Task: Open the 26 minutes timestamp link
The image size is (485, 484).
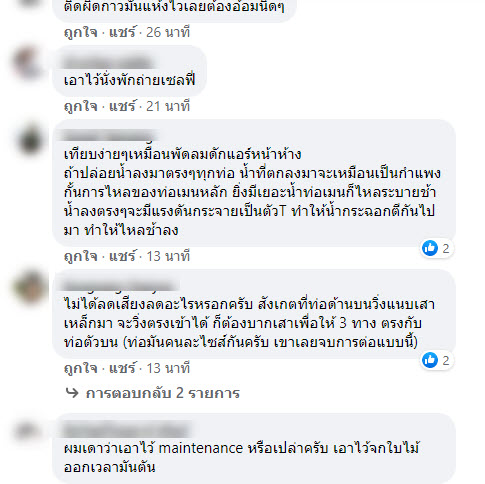Action: click(168, 32)
